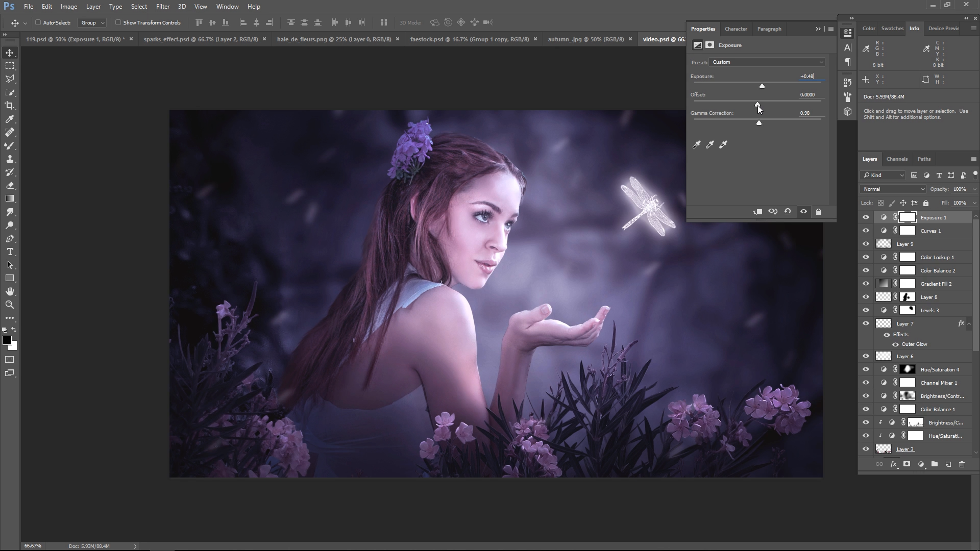980x551 pixels.
Task: Click the foreground color swatch
Action: pyautogui.click(x=7, y=341)
